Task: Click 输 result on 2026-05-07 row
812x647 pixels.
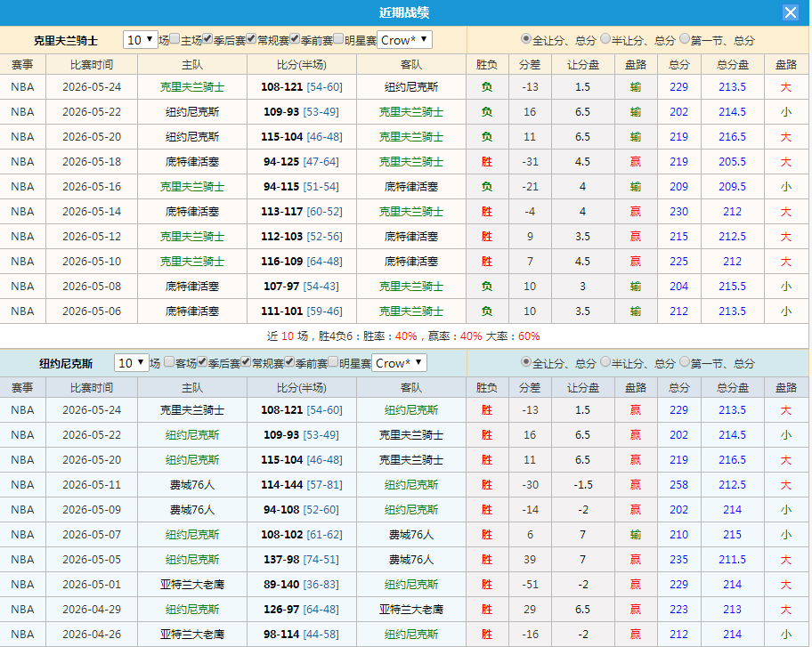Action: coord(636,535)
